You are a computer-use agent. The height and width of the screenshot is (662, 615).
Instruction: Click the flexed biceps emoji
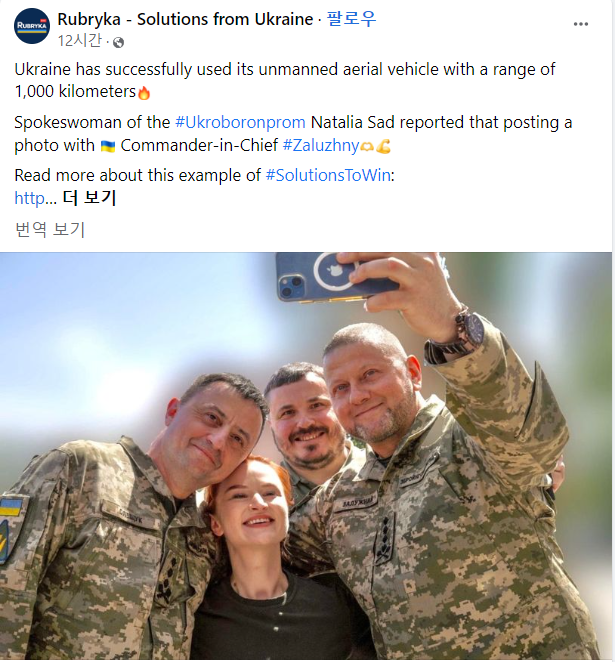point(383,146)
